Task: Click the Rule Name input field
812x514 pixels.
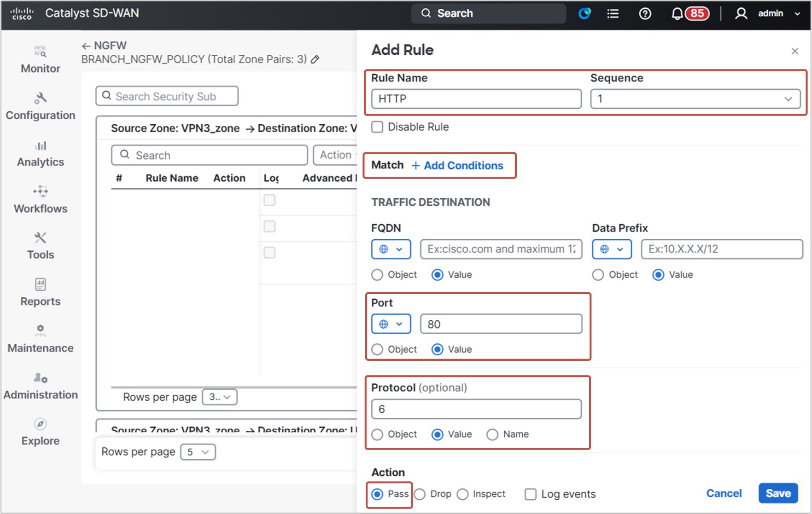Action: click(476, 99)
